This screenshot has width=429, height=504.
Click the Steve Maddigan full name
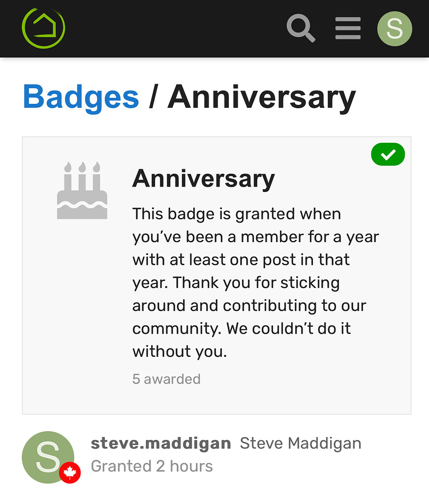coord(301,443)
